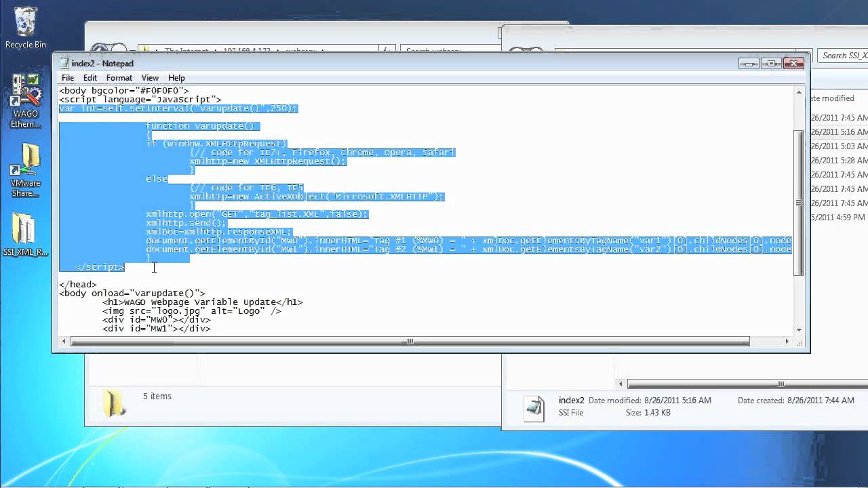The width and height of the screenshot is (868, 488).
Task: Click the '4:59 PM' date row in Explorer
Action: coord(839,217)
